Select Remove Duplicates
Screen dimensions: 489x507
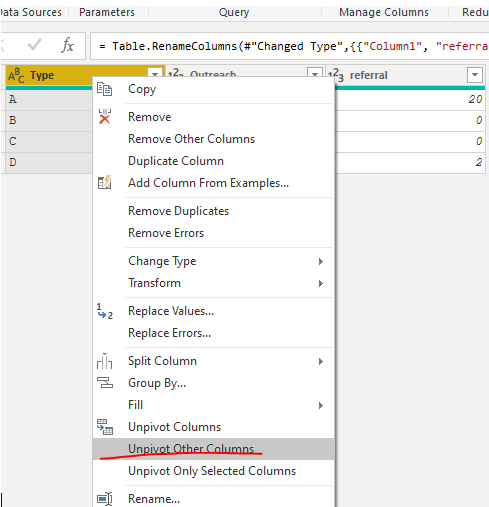(213, 211)
